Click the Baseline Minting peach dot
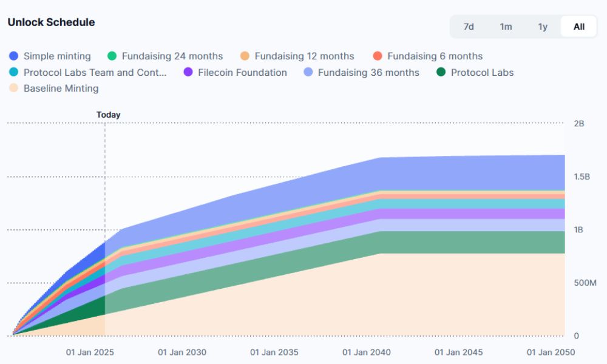Viewport: 607px width, 364px height. (x=13, y=89)
